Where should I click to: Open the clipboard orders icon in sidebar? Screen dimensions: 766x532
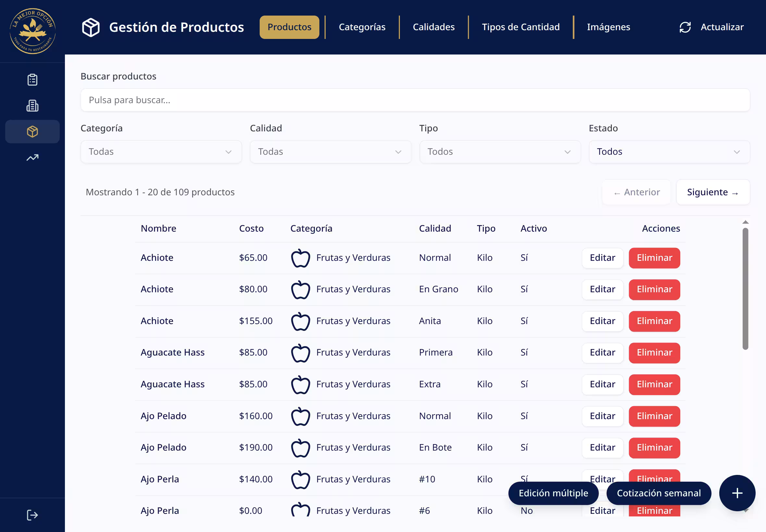click(x=32, y=80)
